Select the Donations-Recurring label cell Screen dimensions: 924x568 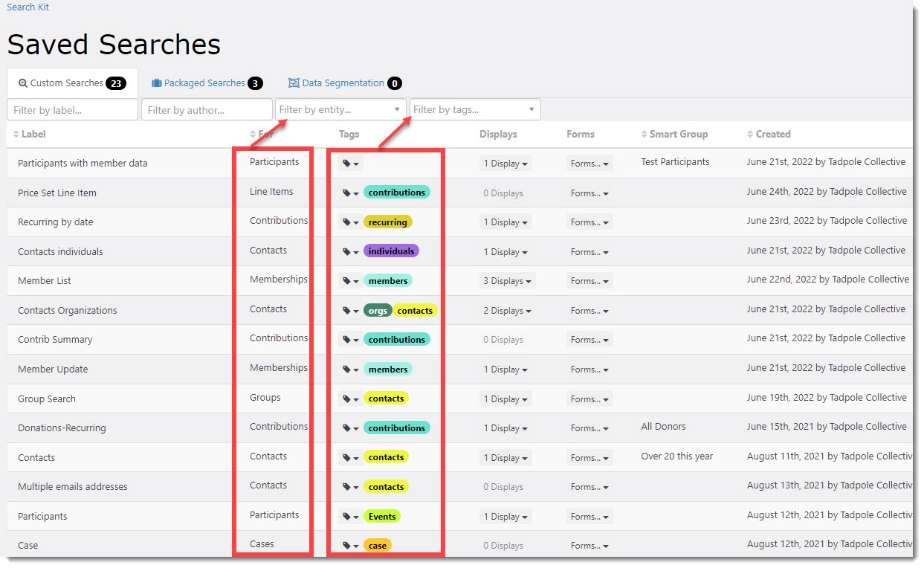(x=62, y=428)
